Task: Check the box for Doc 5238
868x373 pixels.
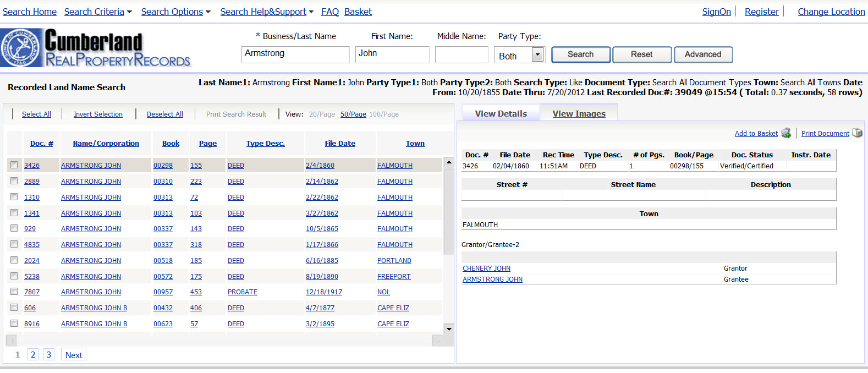Action: (14, 276)
